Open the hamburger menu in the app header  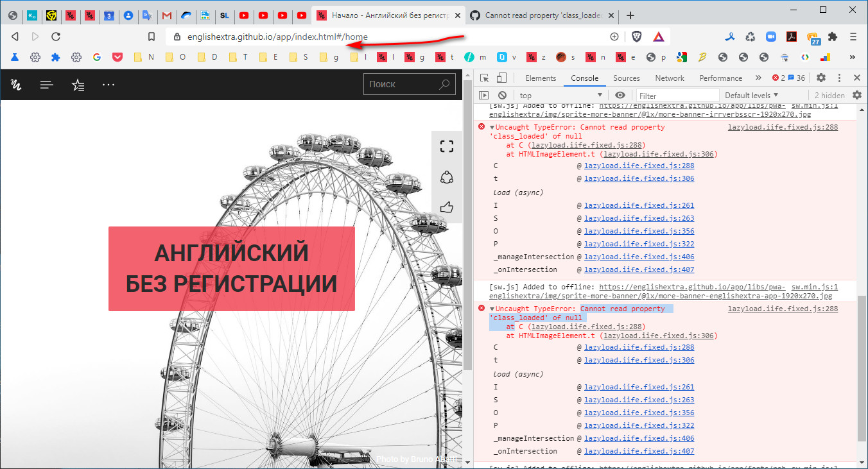pyautogui.click(x=46, y=84)
